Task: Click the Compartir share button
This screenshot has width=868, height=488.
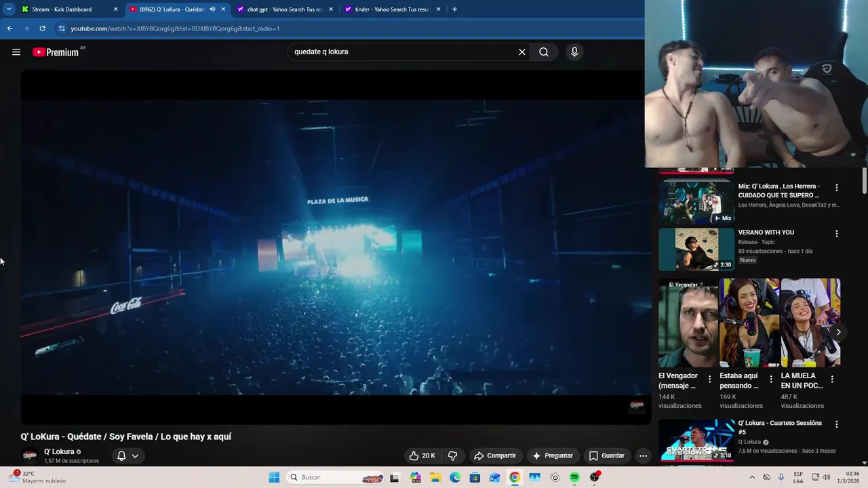Action: [x=495, y=455]
